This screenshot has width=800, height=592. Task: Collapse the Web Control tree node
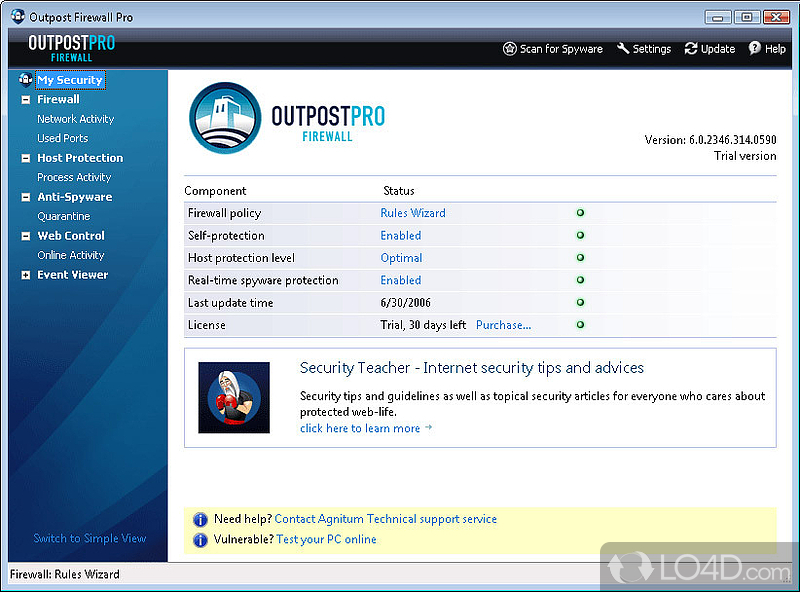click(26, 236)
